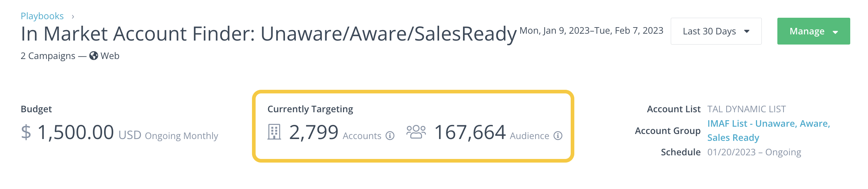The height and width of the screenshot is (189, 868).
Task: Open the IMAF List account group link
Action: (x=769, y=131)
